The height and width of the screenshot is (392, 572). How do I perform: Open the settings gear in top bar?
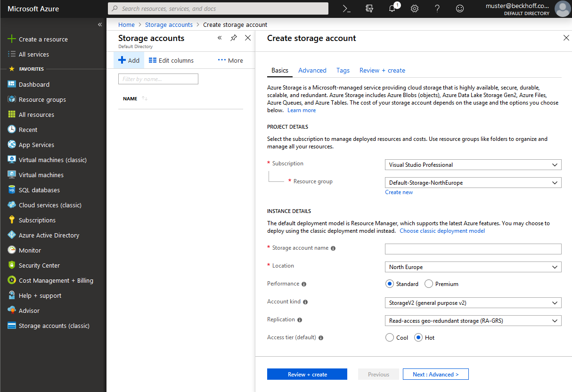(x=415, y=8)
